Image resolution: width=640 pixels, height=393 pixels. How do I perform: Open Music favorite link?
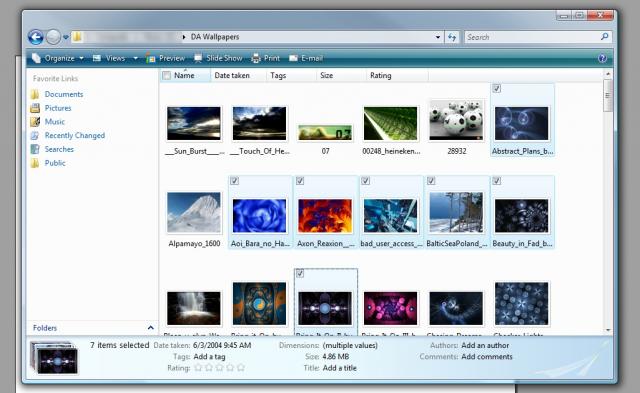point(55,122)
